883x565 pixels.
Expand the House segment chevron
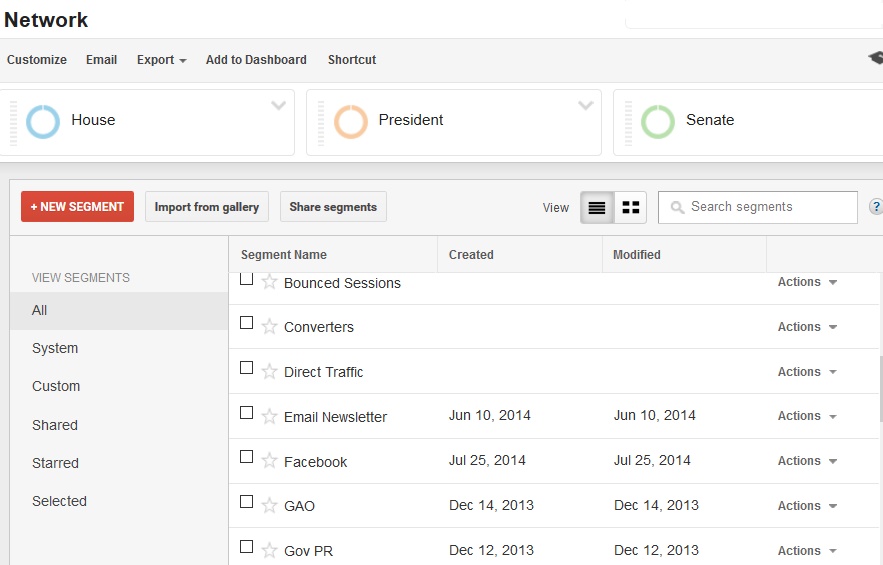tap(279, 106)
